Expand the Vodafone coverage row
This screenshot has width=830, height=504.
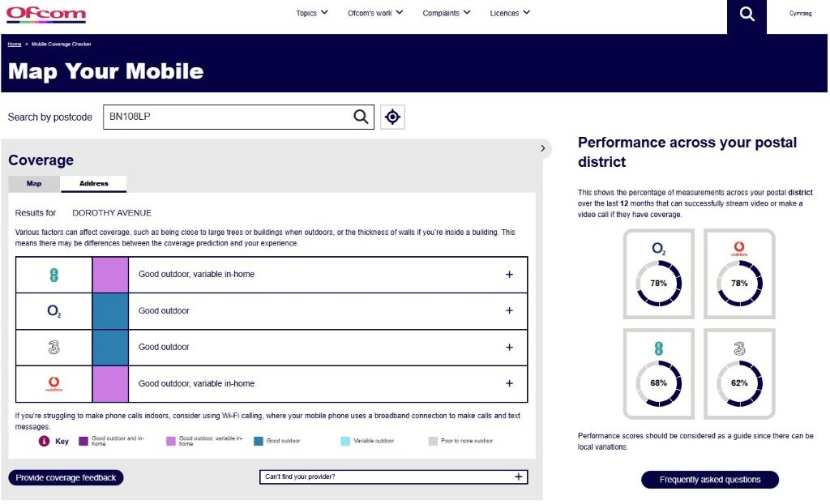pos(509,384)
